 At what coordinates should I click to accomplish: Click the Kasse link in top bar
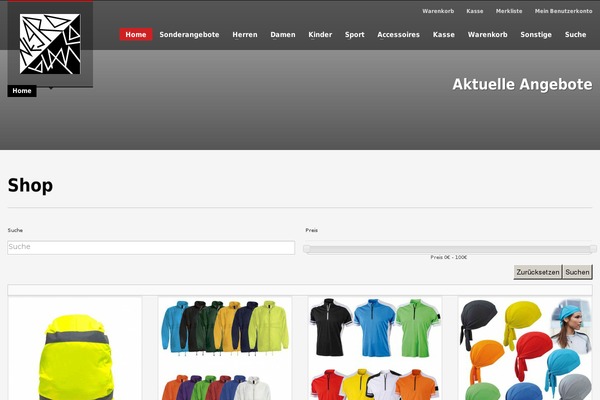point(474,11)
